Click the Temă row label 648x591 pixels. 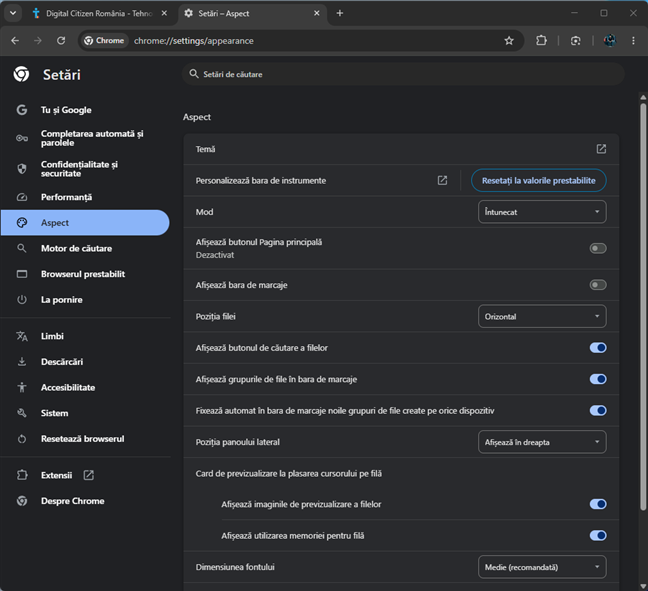click(205, 149)
